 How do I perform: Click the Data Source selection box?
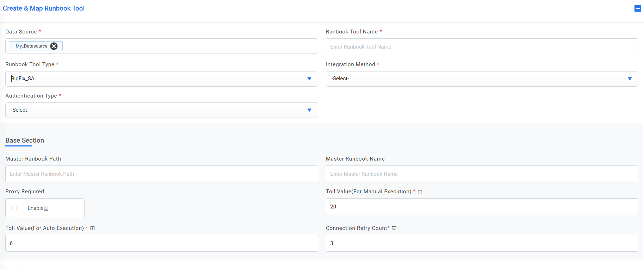click(x=190, y=46)
